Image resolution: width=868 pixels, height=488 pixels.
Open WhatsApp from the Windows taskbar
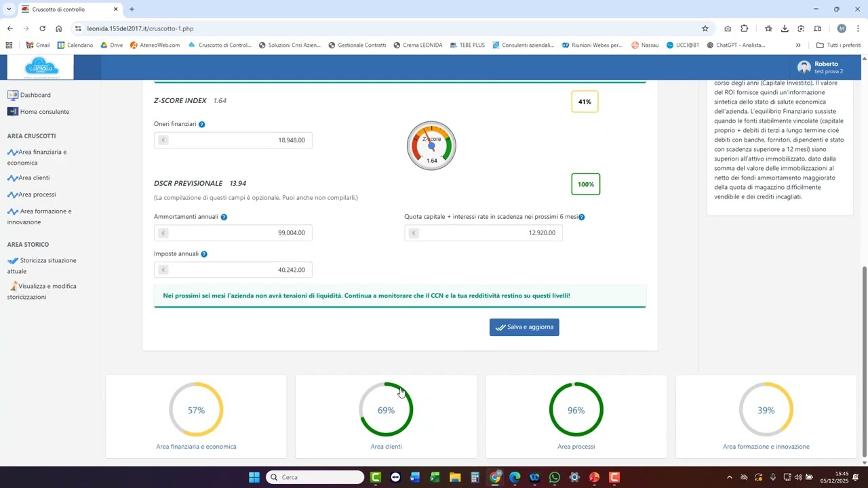click(x=555, y=478)
